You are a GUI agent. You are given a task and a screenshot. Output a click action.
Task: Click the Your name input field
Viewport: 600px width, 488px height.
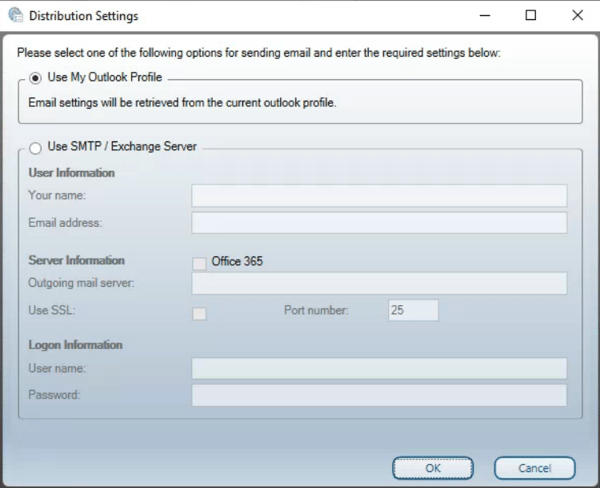coord(379,195)
